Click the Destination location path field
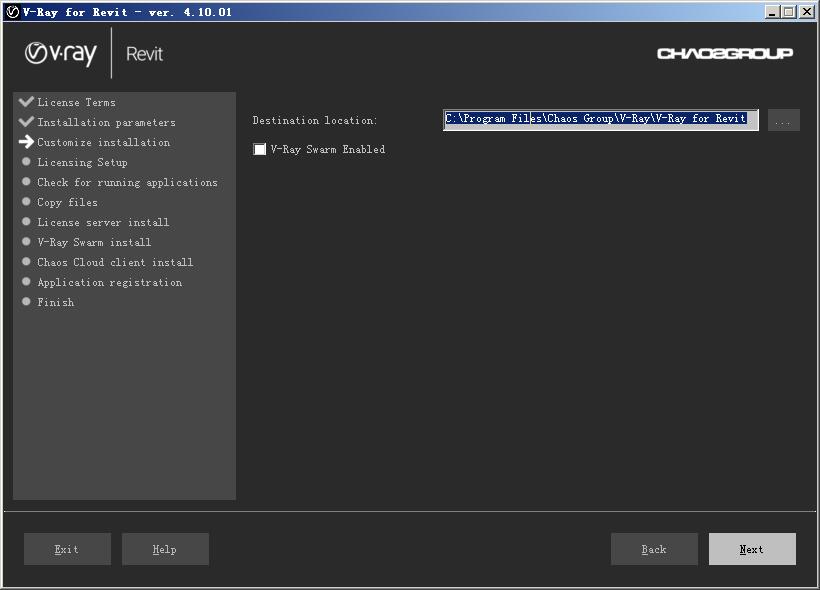The image size is (820, 590). click(x=600, y=120)
